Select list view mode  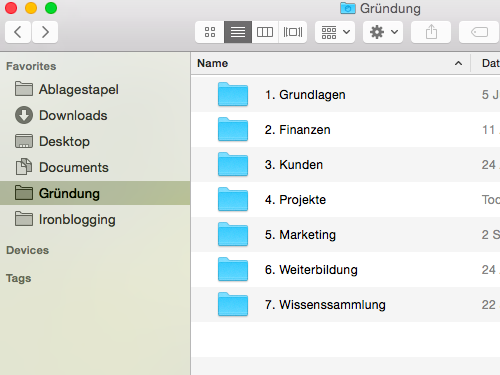(238, 32)
